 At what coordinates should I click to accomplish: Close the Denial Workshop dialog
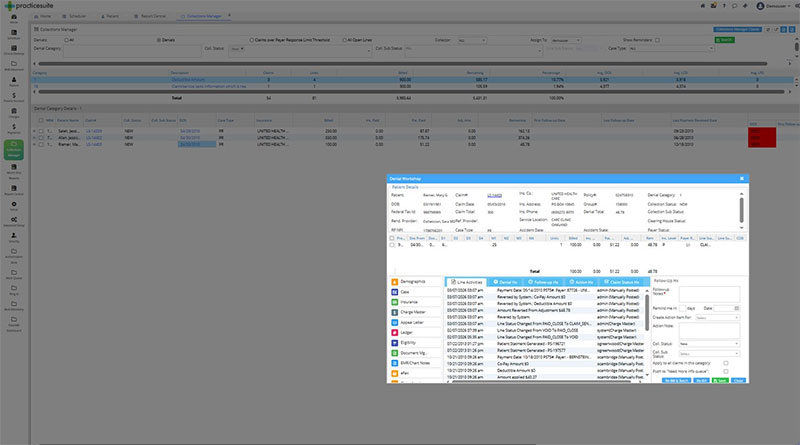coord(742,179)
